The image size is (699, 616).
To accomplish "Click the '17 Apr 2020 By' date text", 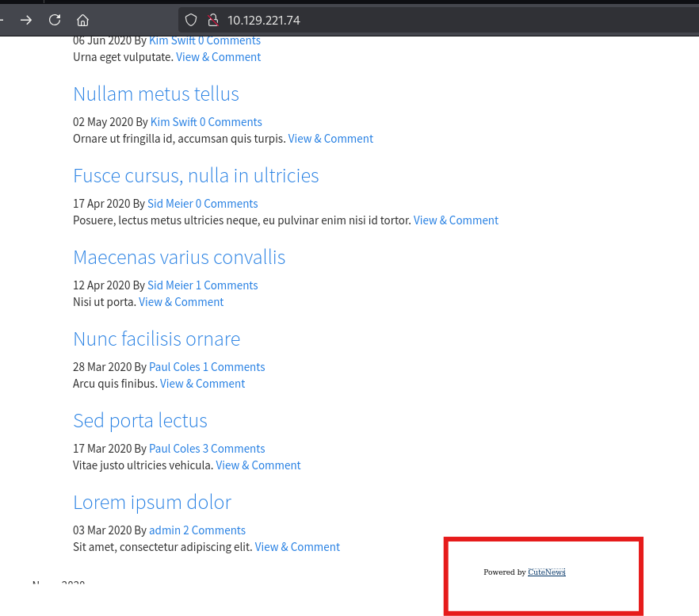I will 109,204.
